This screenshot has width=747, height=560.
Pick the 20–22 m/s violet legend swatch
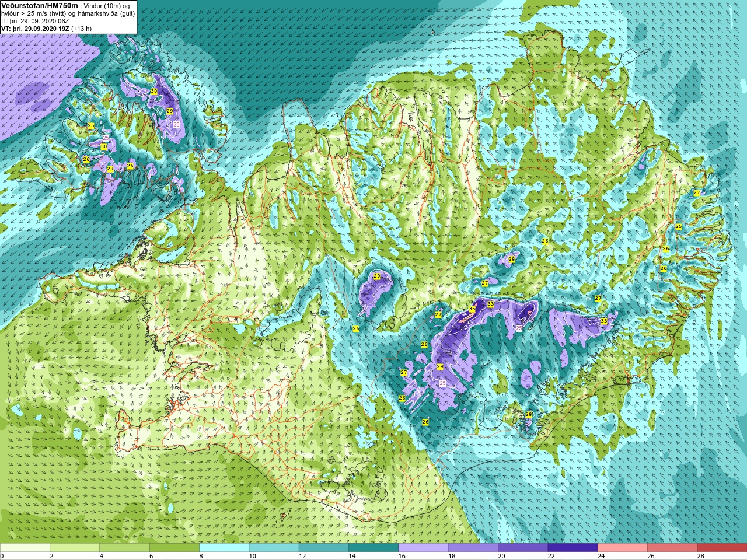[x=523, y=548]
